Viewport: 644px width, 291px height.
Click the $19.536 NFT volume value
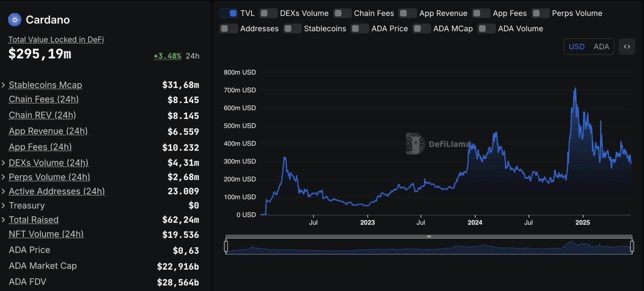pyautogui.click(x=181, y=235)
